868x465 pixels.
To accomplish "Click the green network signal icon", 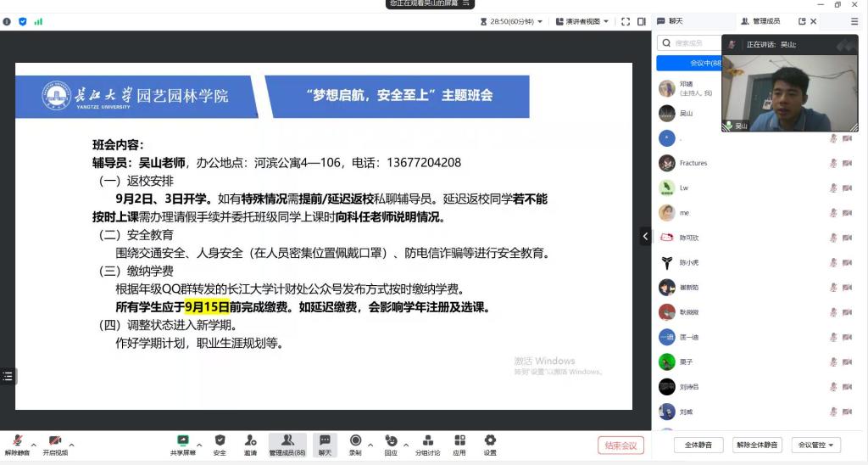I will (x=38, y=21).
